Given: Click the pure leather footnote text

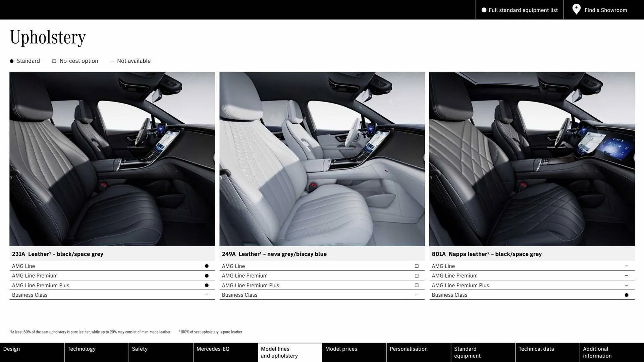Looking at the screenshot, I should pos(211,332).
